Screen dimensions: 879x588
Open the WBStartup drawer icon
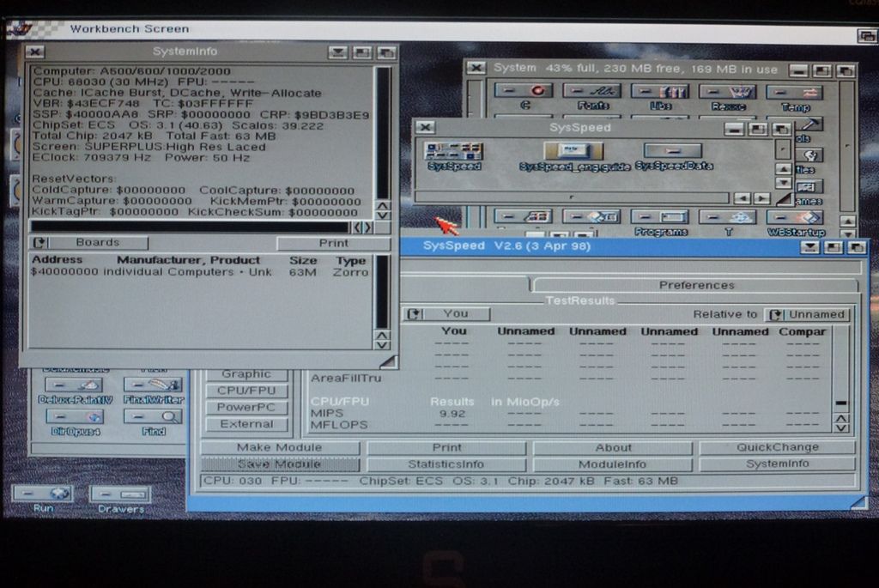[796, 218]
